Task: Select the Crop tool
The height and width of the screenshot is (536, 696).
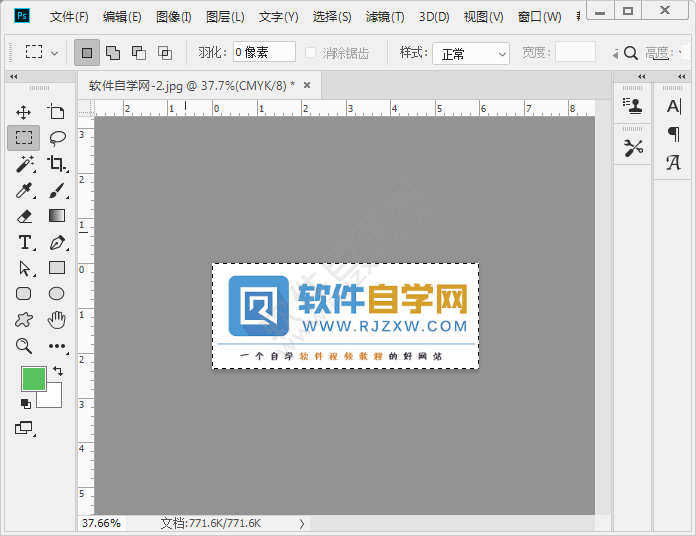Action: [x=57, y=164]
